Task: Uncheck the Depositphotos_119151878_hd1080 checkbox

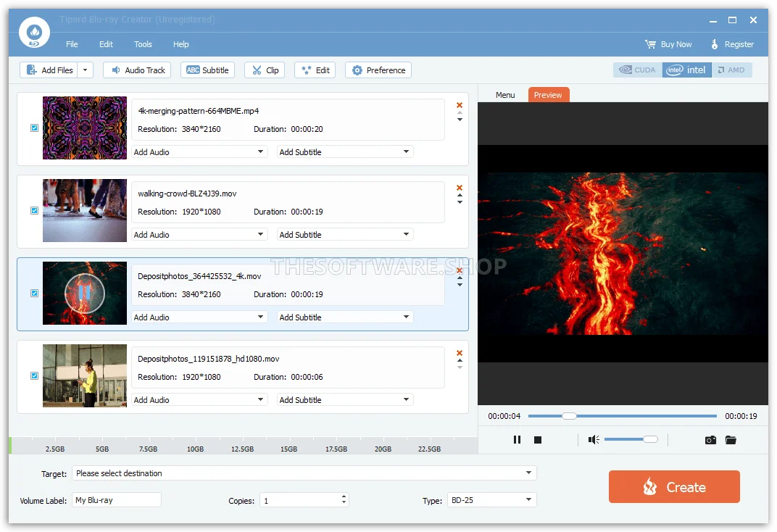Action: 35,376
